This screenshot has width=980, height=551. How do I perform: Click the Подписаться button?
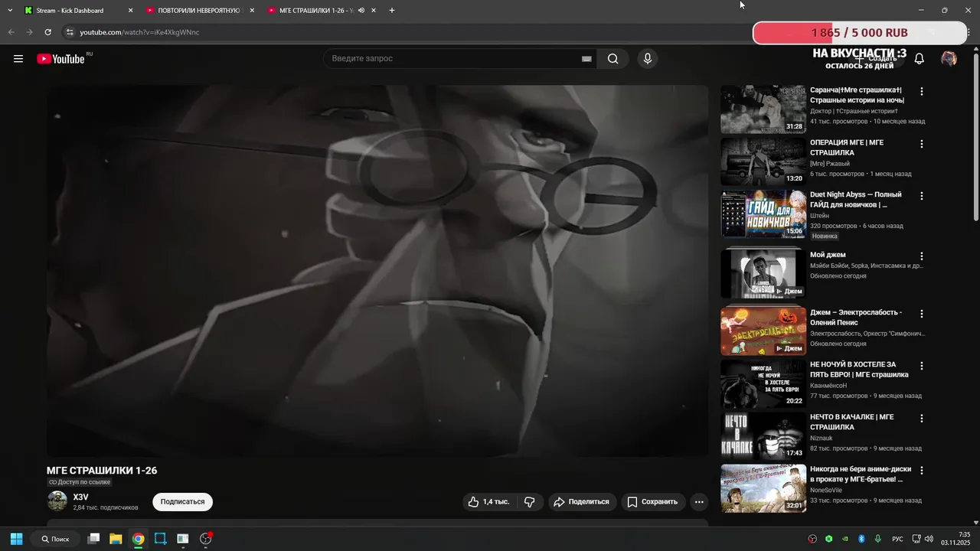coord(182,502)
